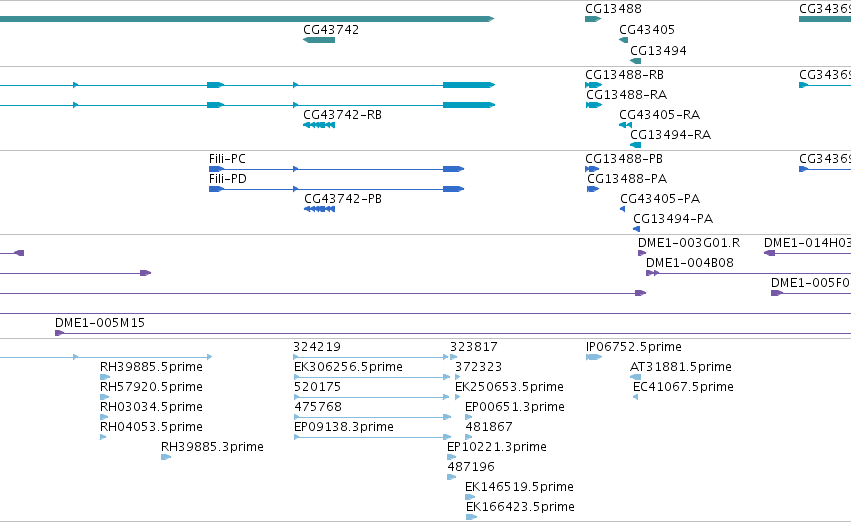This screenshot has height=522, width=851.
Task: Click the 487196 feature label
Action: pyautogui.click(x=471, y=467)
